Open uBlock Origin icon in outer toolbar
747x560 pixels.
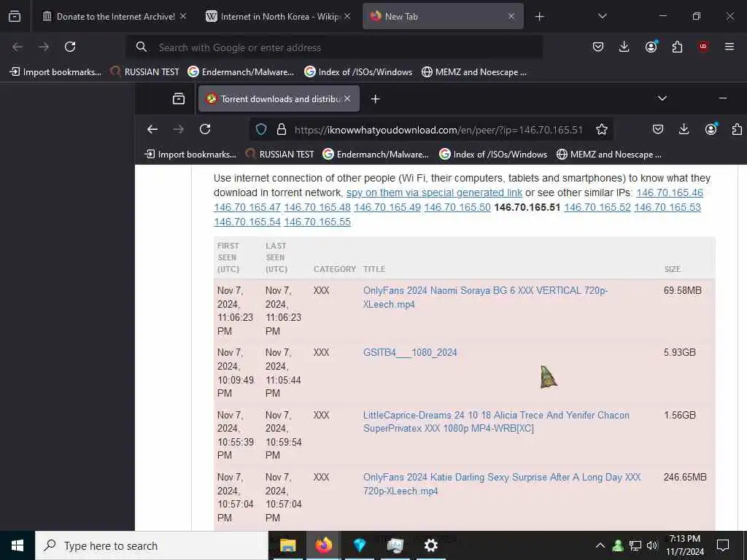coord(703,47)
